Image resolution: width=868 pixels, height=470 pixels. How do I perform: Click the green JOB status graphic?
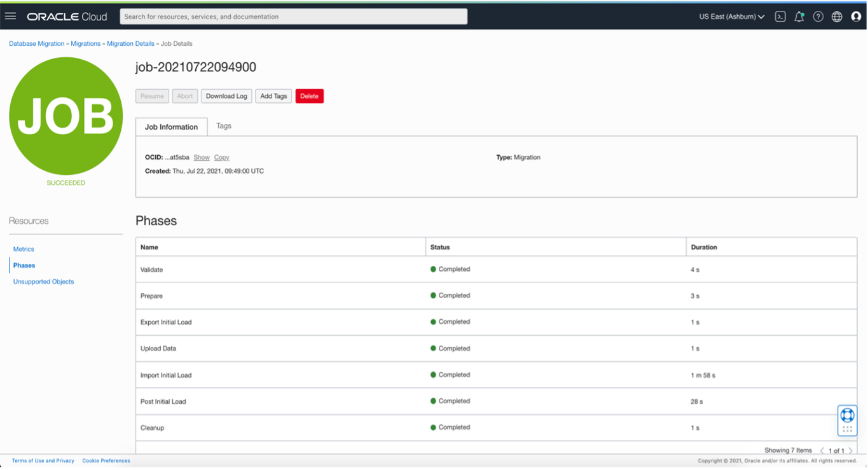tap(65, 116)
